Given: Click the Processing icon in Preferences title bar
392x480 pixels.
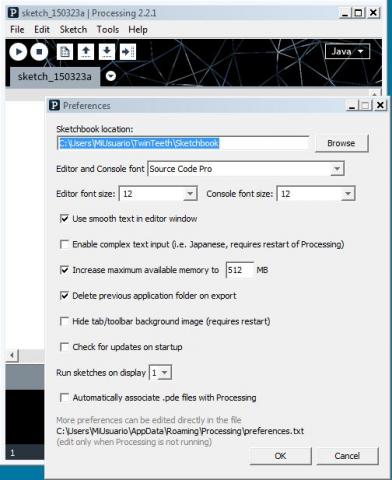Looking at the screenshot, I should [x=54, y=105].
